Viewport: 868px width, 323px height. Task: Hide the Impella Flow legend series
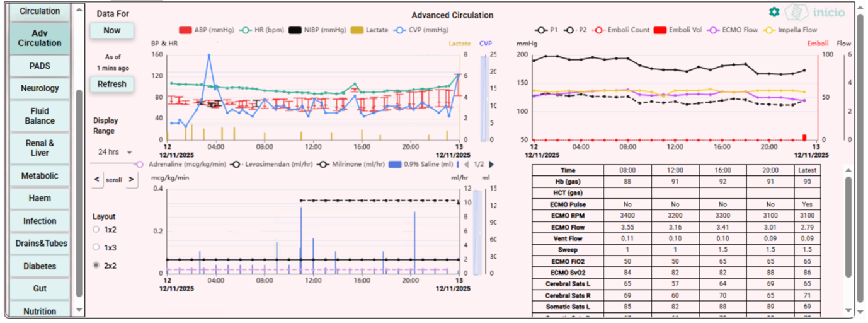pyautogui.click(x=790, y=30)
